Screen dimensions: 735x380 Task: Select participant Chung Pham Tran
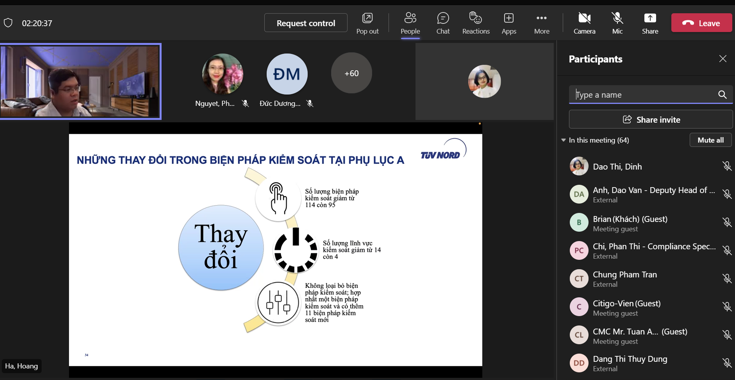pos(650,278)
